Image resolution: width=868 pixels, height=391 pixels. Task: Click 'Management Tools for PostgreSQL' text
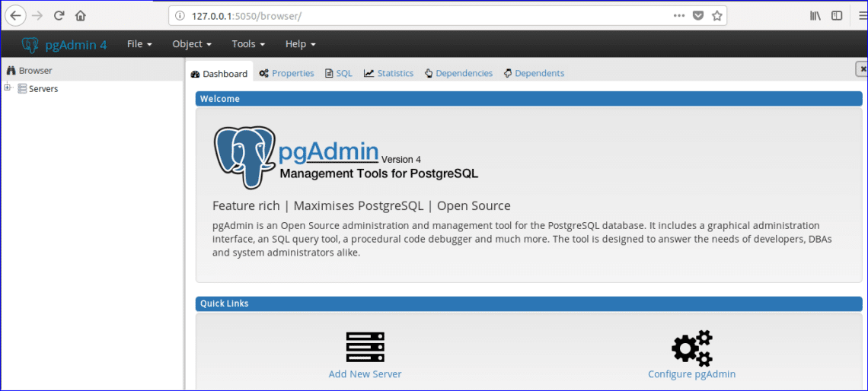coord(378,173)
